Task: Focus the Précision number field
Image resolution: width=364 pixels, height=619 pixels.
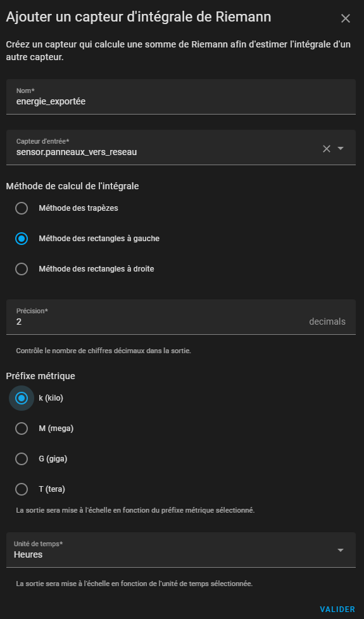Action: point(181,317)
